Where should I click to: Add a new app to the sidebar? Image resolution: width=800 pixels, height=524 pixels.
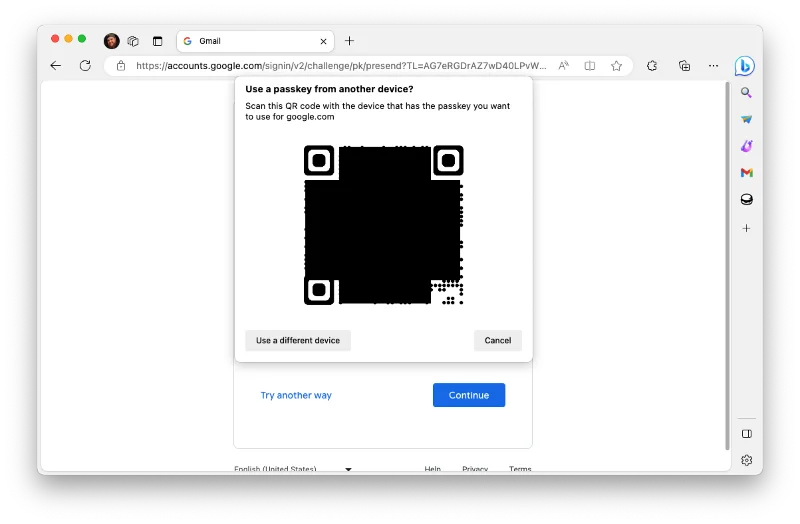(746, 228)
